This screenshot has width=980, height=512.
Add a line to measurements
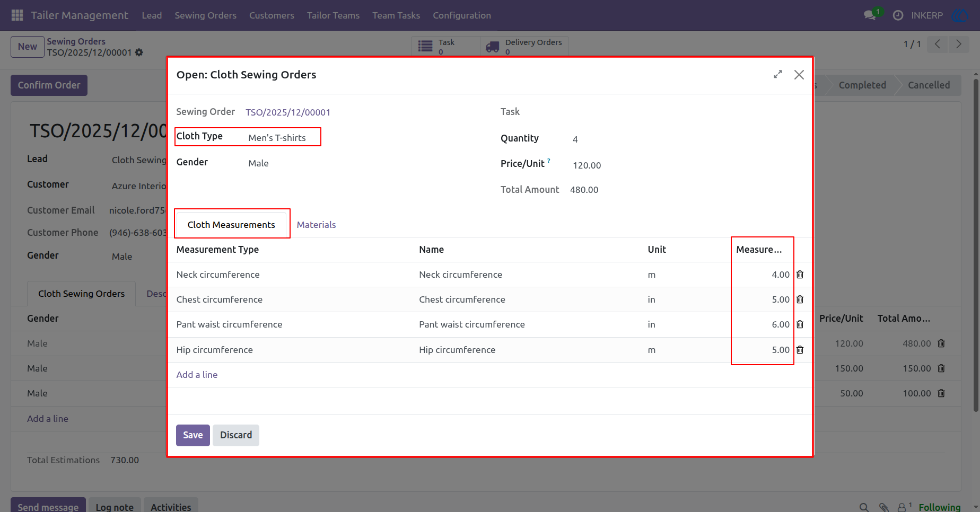(x=197, y=375)
